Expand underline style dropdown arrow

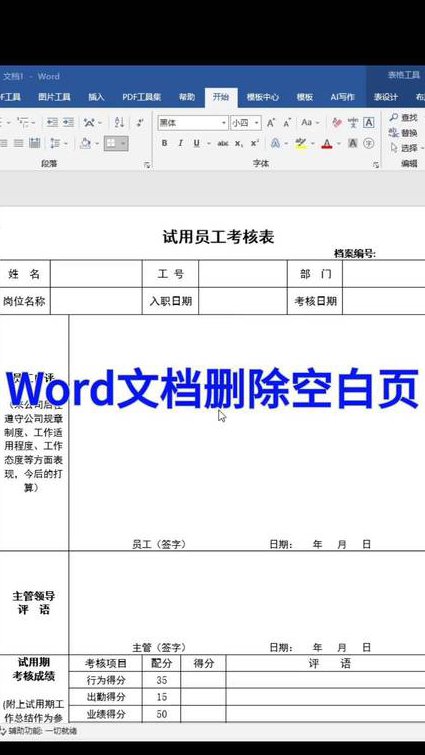[x=209, y=143]
